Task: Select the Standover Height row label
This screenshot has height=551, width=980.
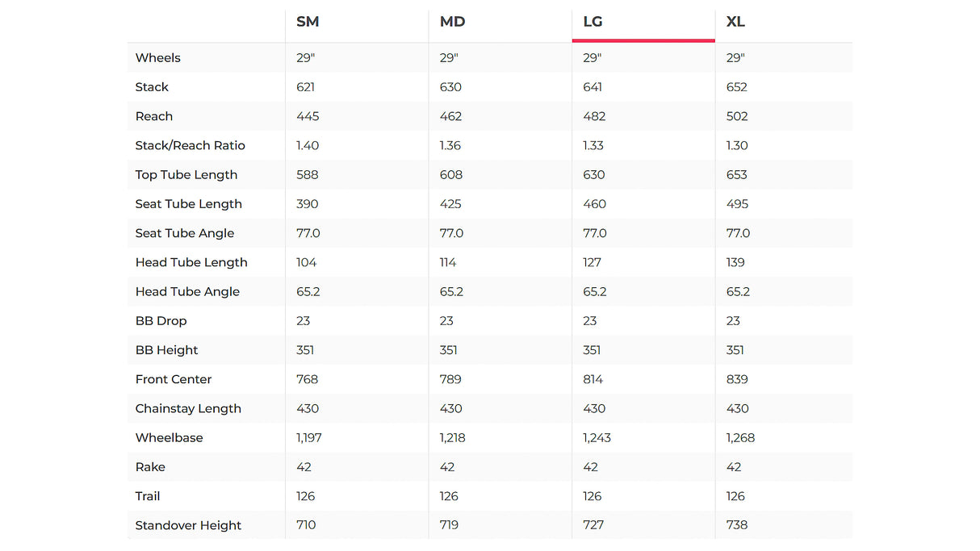Action: coord(188,525)
